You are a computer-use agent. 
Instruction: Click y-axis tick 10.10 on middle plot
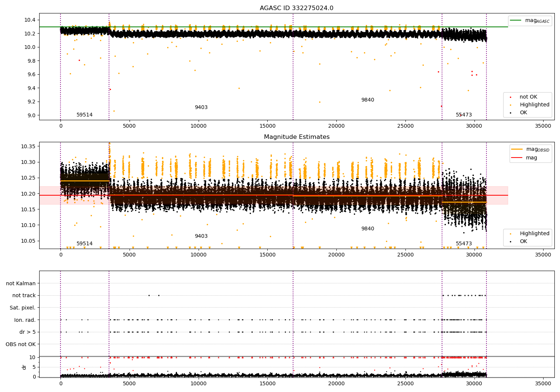click(29, 225)
